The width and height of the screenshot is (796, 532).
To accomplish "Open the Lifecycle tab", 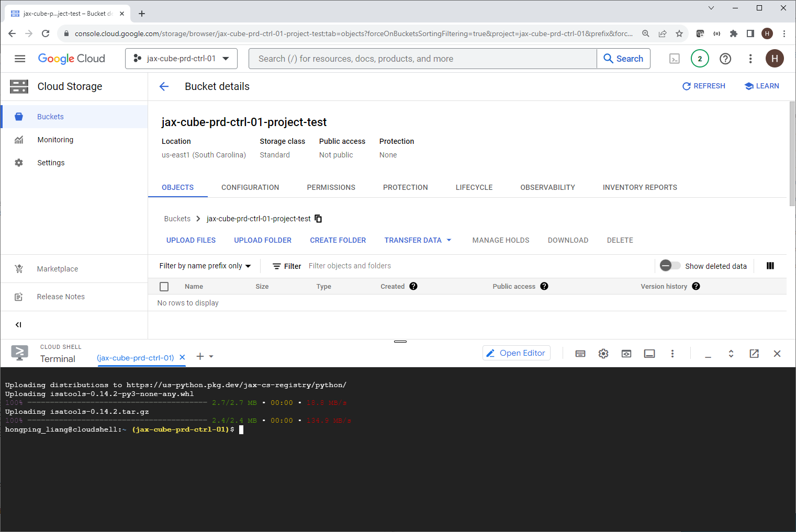I will pyautogui.click(x=474, y=187).
